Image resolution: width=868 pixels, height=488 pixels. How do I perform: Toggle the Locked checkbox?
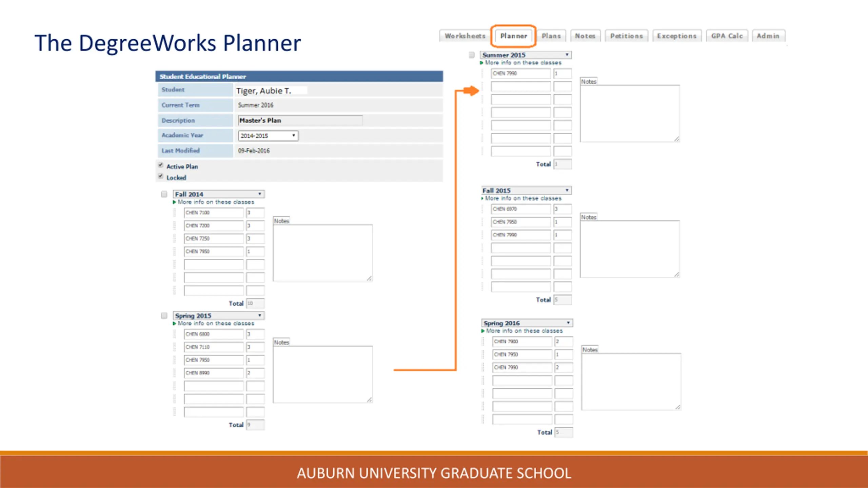coord(161,176)
